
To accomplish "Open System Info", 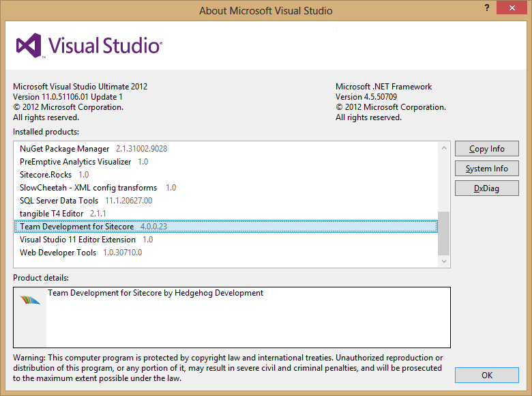I will [486, 169].
